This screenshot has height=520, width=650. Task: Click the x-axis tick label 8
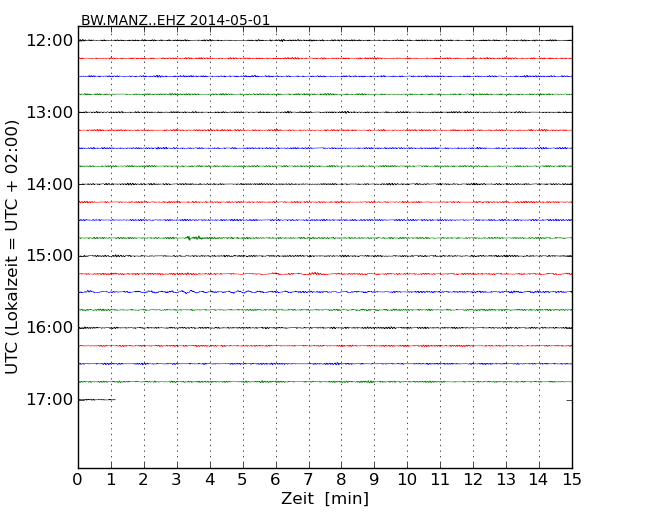click(x=341, y=480)
